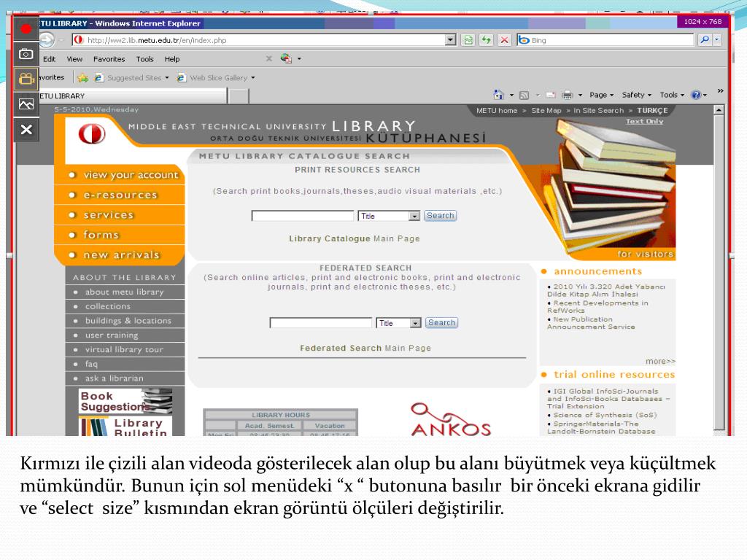
Task: Open the Help menu
Action: pos(172,59)
